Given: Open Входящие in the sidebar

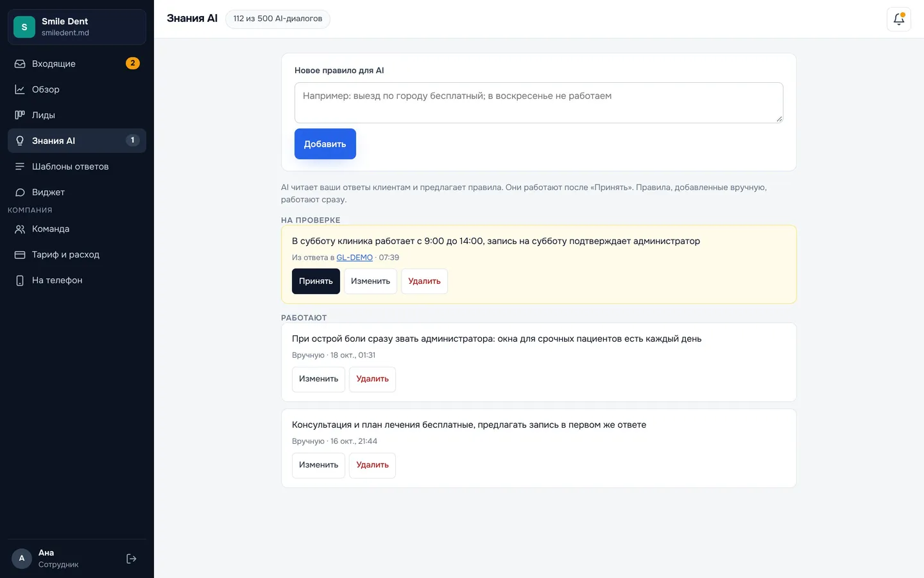Looking at the screenshot, I should click(77, 64).
